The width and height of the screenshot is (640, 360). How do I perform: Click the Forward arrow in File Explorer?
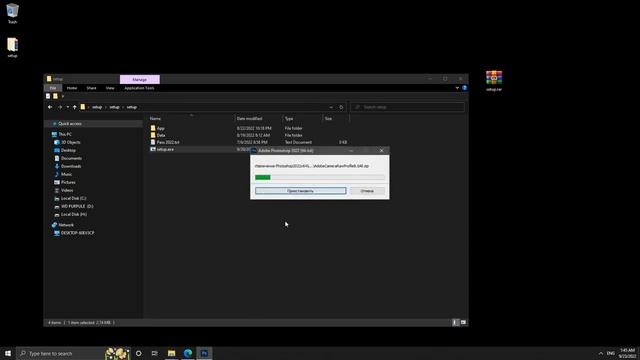click(60, 107)
